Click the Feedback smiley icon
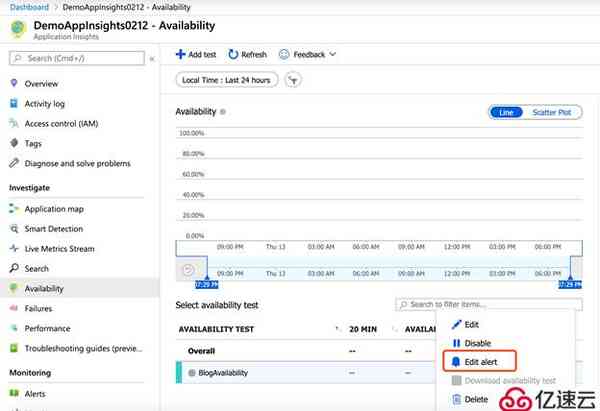 (x=284, y=54)
